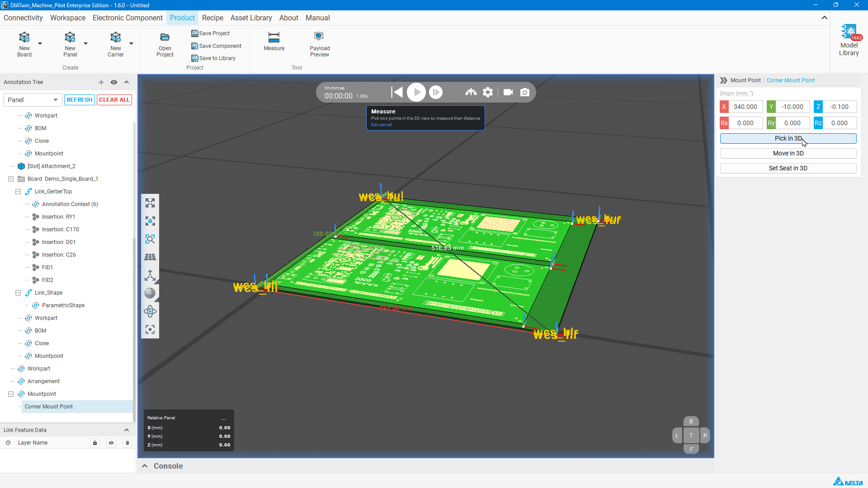Activate the Measure tool
The image size is (868, 488).
tap(274, 42)
